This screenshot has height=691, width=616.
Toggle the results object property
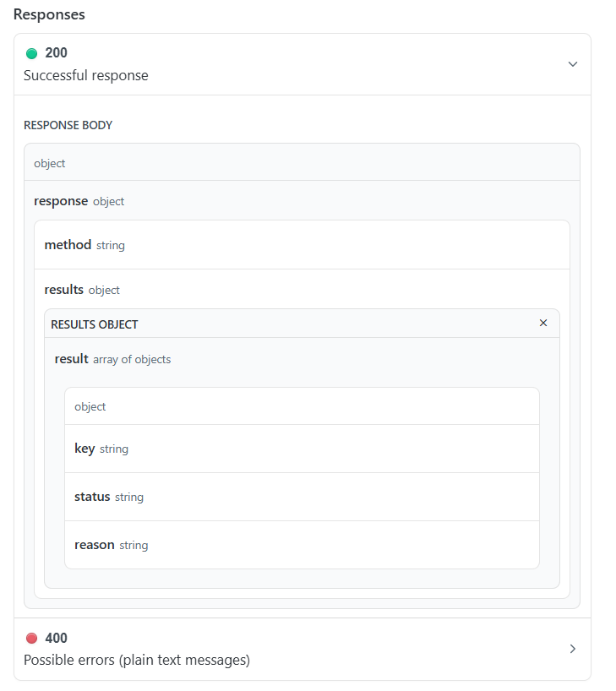(82, 290)
